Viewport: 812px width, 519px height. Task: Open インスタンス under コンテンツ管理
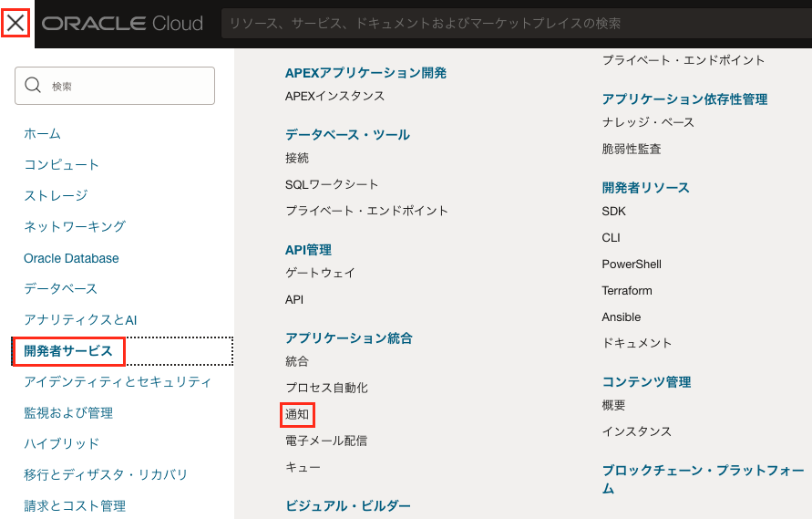click(x=636, y=431)
